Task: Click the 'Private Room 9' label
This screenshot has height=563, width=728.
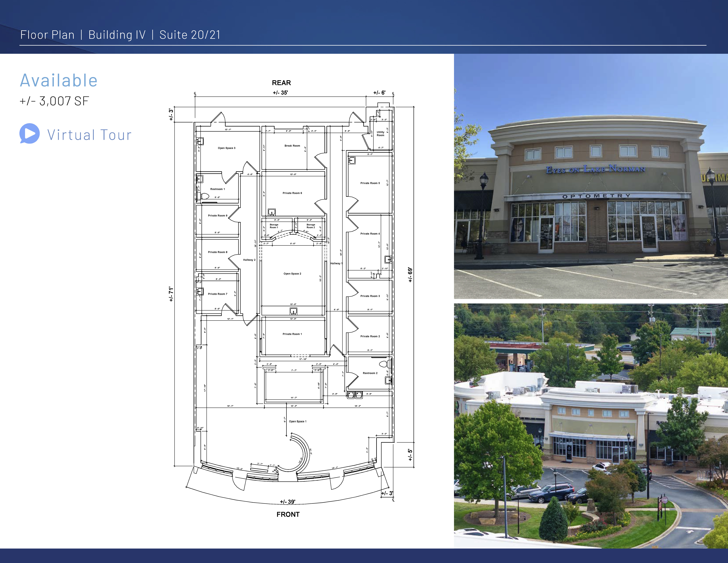Action: (x=218, y=215)
